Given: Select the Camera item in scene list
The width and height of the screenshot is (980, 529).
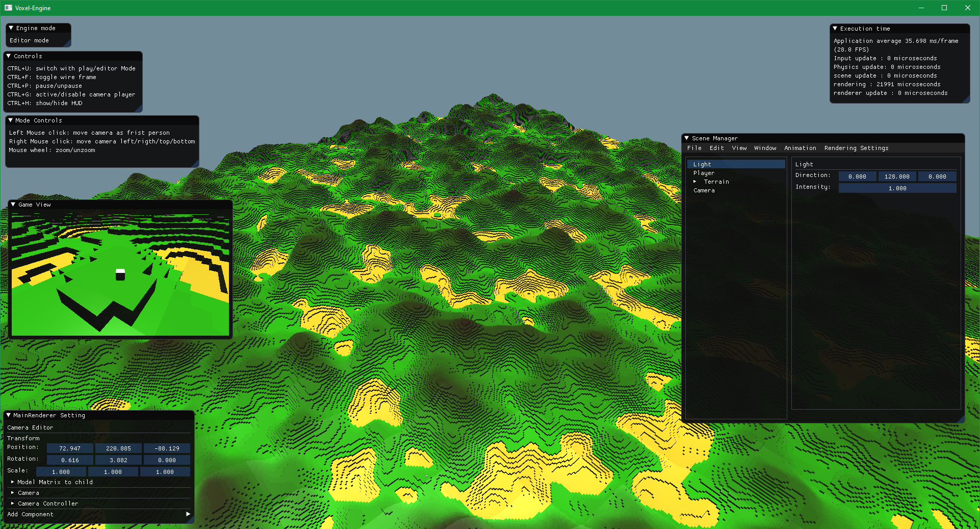Looking at the screenshot, I should point(704,190).
